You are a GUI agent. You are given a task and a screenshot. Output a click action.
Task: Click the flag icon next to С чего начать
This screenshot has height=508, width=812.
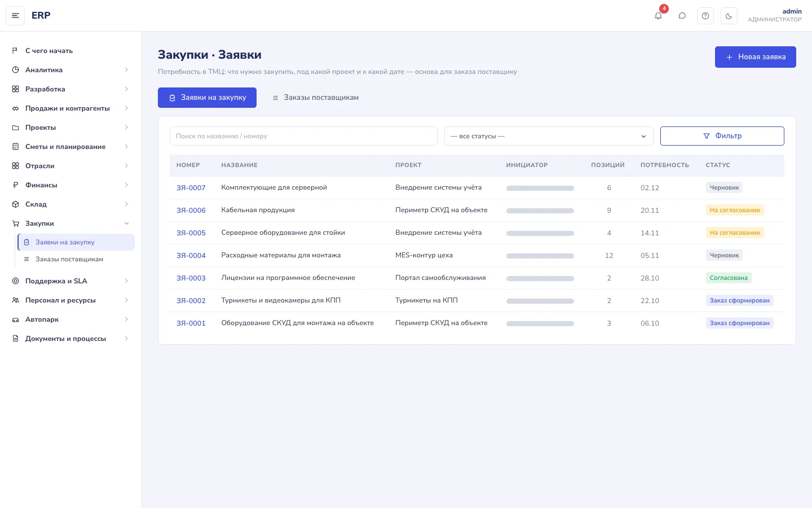(x=15, y=51)
